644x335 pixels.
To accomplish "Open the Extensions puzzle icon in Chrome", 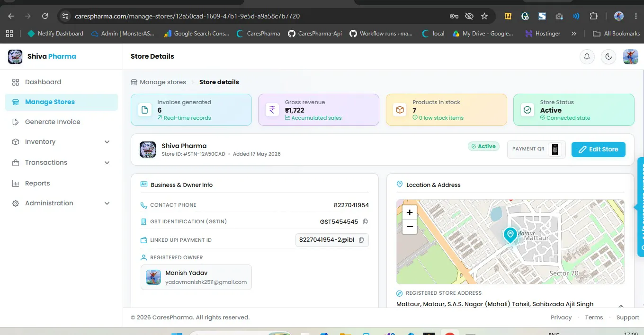I will (593, 16).
